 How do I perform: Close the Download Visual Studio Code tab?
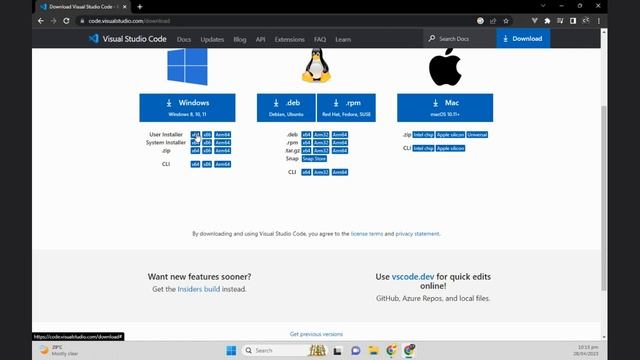click(124, 7)
